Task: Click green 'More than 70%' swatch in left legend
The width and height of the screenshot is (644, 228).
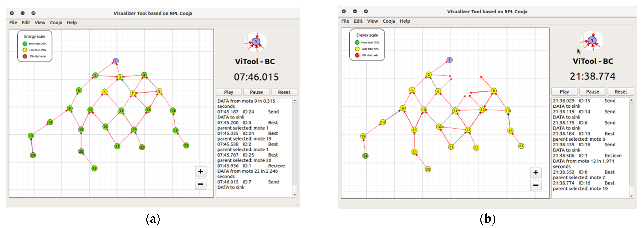Action: 25,44
